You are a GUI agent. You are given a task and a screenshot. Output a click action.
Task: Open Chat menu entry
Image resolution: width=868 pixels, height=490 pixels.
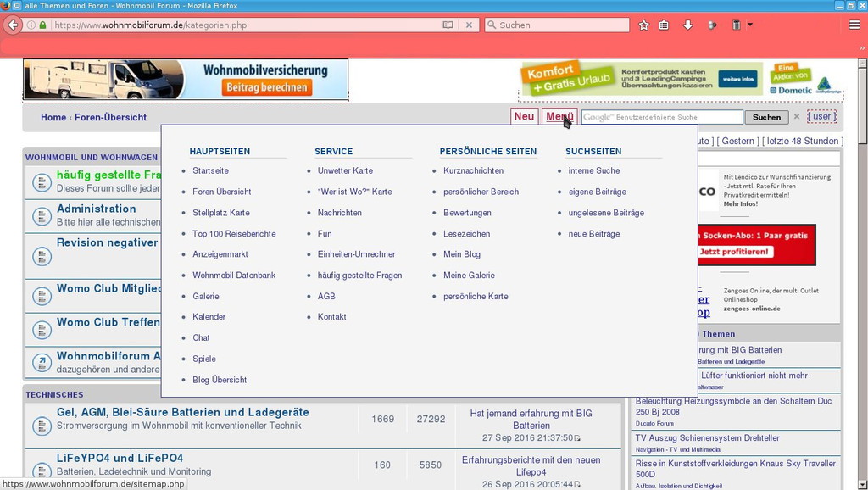(201, 337)
